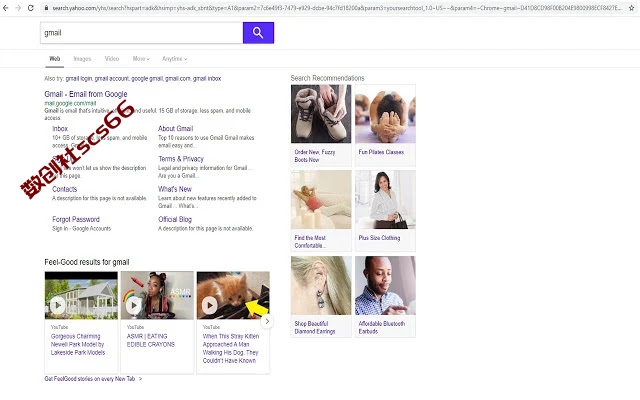Try the gmail.com suggestion
Screen dimensions: 640x400
pyautogui.click(x=178, y=78)
